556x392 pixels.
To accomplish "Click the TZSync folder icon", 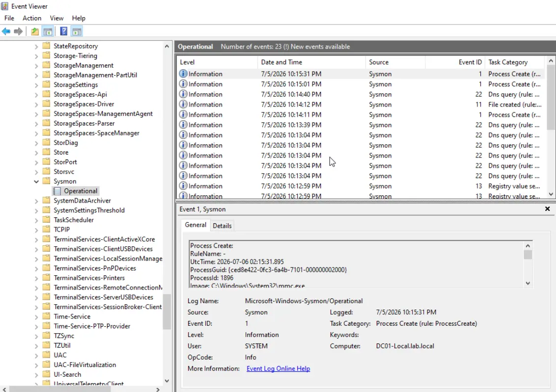I will pos(46,336).
